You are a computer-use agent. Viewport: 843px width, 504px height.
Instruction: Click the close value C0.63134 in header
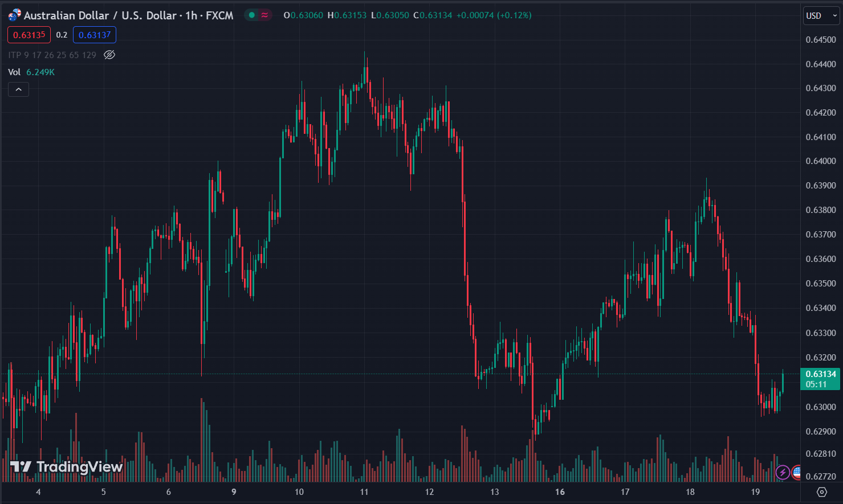click(x=433, y=15)
